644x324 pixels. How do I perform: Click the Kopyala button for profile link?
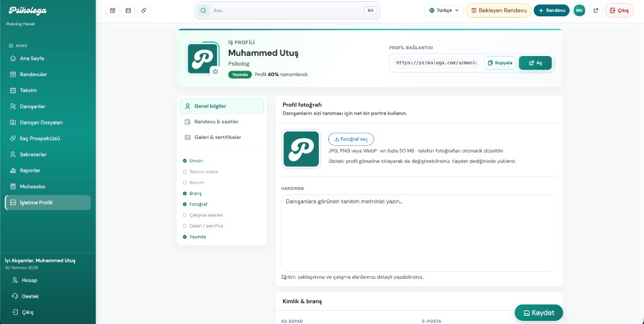tap(500, 63)
